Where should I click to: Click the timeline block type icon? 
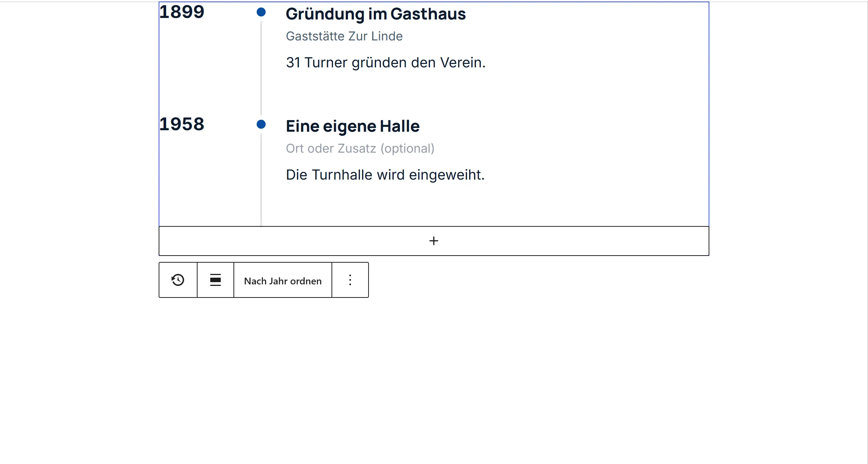[x=178, y=280]
